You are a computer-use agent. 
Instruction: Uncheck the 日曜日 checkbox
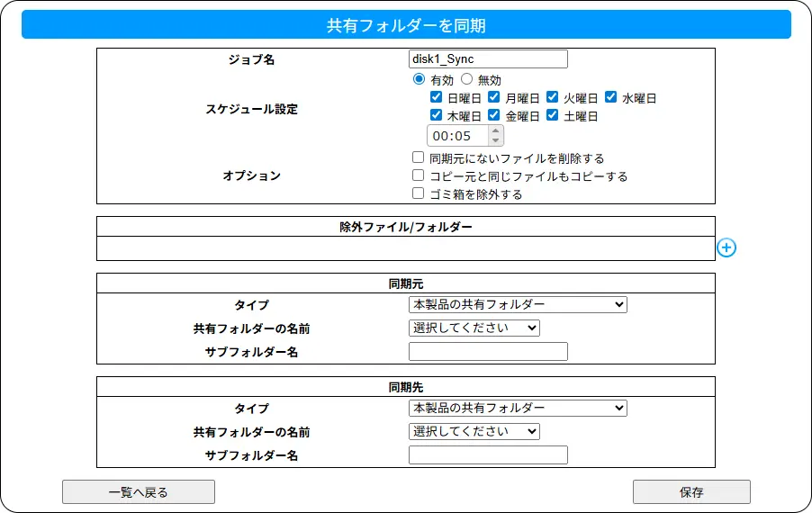(436, 97)
